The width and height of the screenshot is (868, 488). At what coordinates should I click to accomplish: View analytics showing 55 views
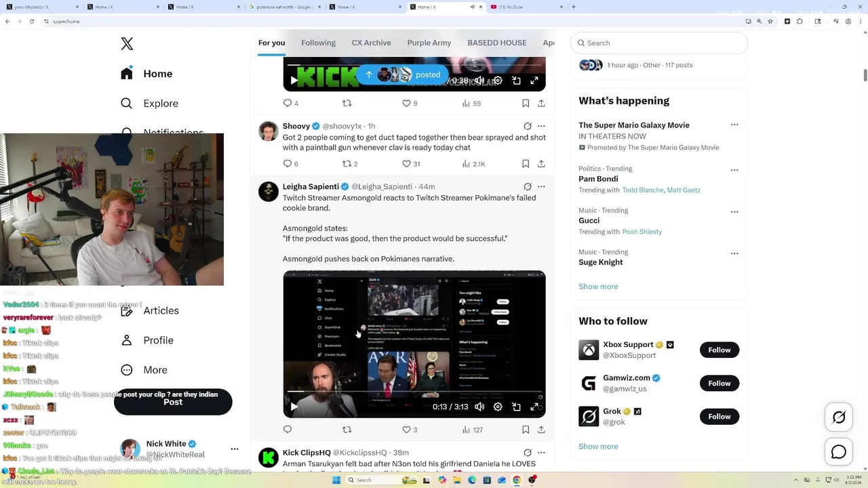point(471,103)
